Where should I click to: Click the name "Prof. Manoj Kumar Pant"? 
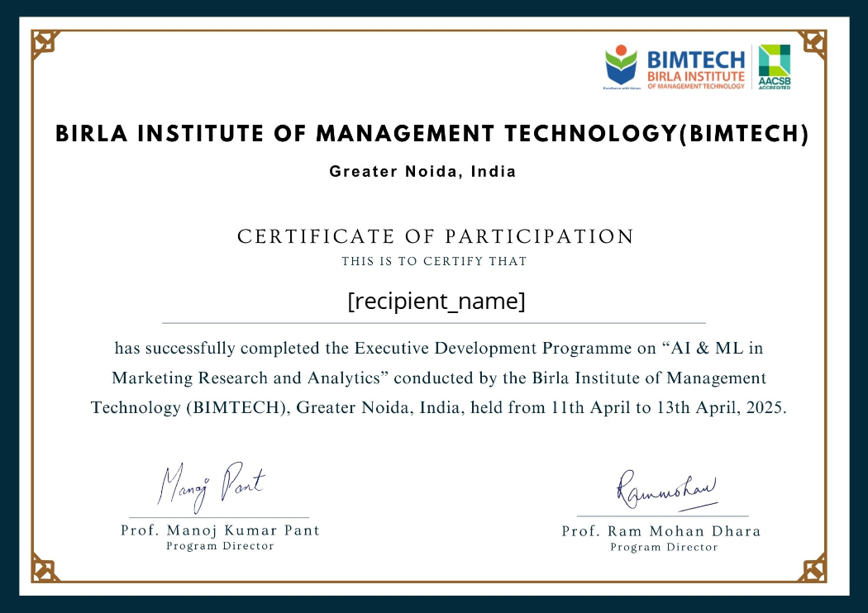(x=221, y=530)
